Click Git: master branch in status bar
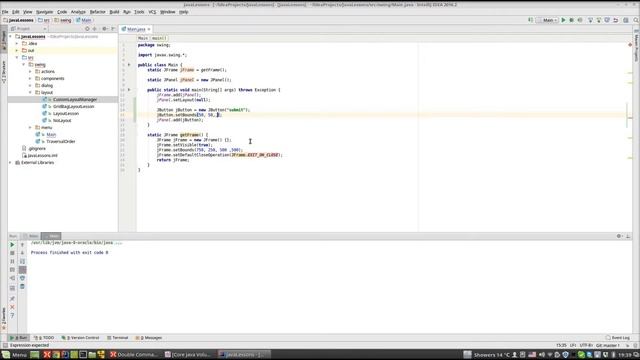Viewport: 640px width, 360px height. tap(607, 346)
